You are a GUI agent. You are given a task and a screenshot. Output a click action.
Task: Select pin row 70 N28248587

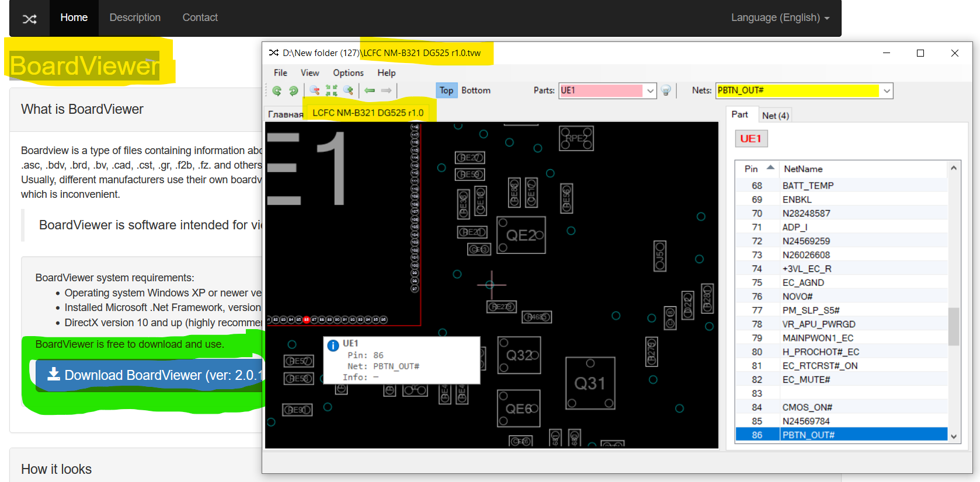[841, 214]
